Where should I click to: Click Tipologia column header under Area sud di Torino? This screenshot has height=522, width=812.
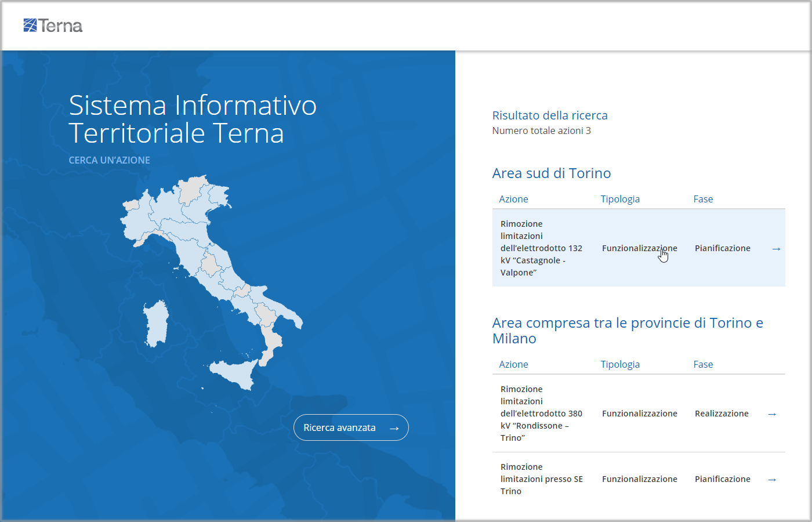(x=620, y=199)
